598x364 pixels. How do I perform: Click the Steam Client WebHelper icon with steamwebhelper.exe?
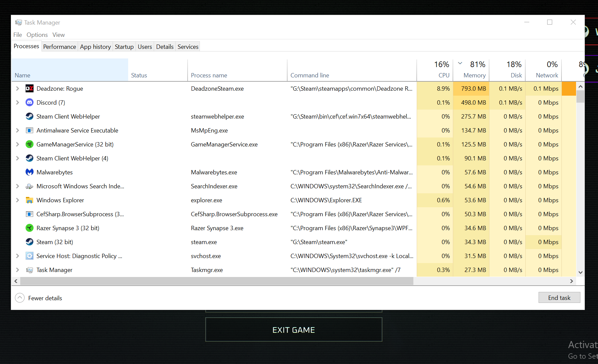[x=30, y=116]
